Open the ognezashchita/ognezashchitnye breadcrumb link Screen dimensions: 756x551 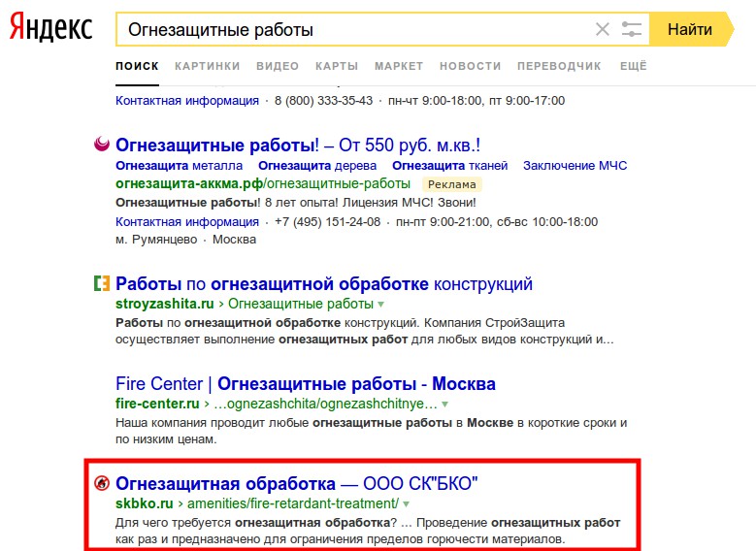pos(325,404)
